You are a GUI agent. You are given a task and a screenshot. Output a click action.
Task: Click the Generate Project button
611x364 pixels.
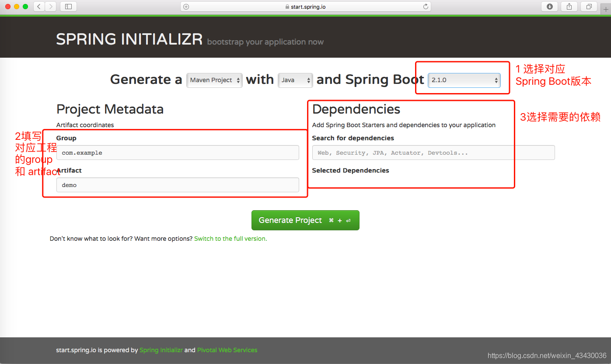tap(305, 220)
